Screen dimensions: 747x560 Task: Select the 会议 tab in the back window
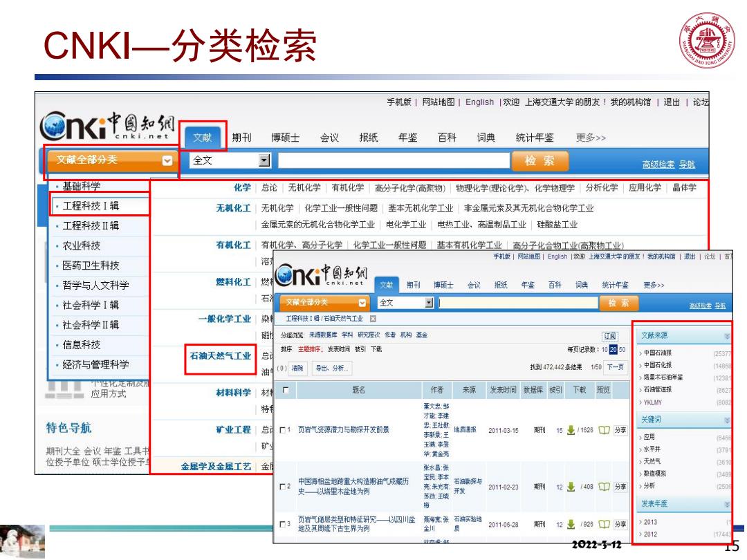click(329, 138)
